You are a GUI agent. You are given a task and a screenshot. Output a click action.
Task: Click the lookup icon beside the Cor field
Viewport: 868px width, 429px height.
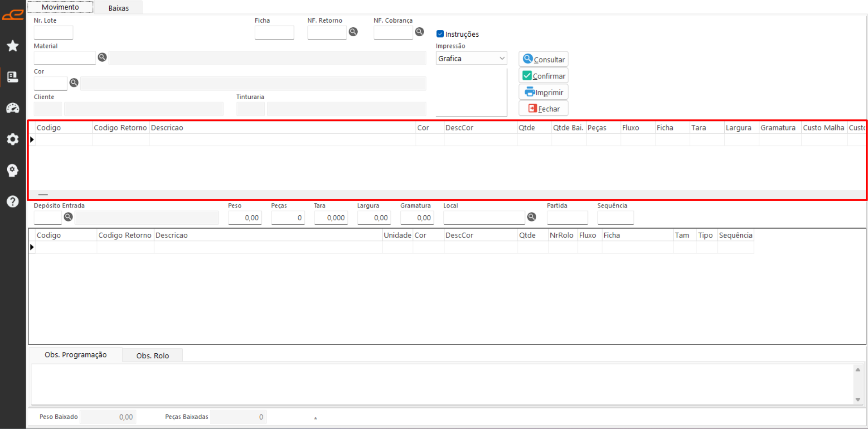(74, 82)
